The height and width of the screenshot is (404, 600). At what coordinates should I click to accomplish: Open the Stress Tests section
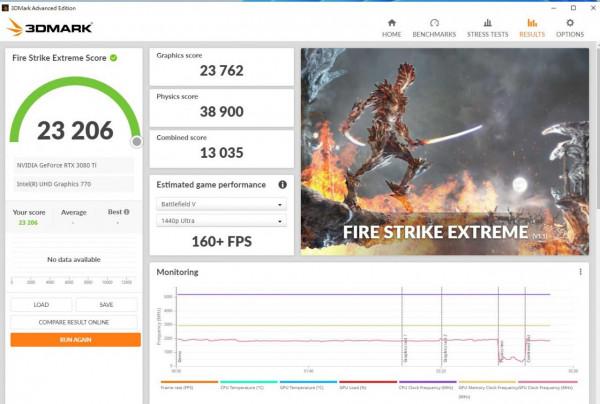(488, 28)
